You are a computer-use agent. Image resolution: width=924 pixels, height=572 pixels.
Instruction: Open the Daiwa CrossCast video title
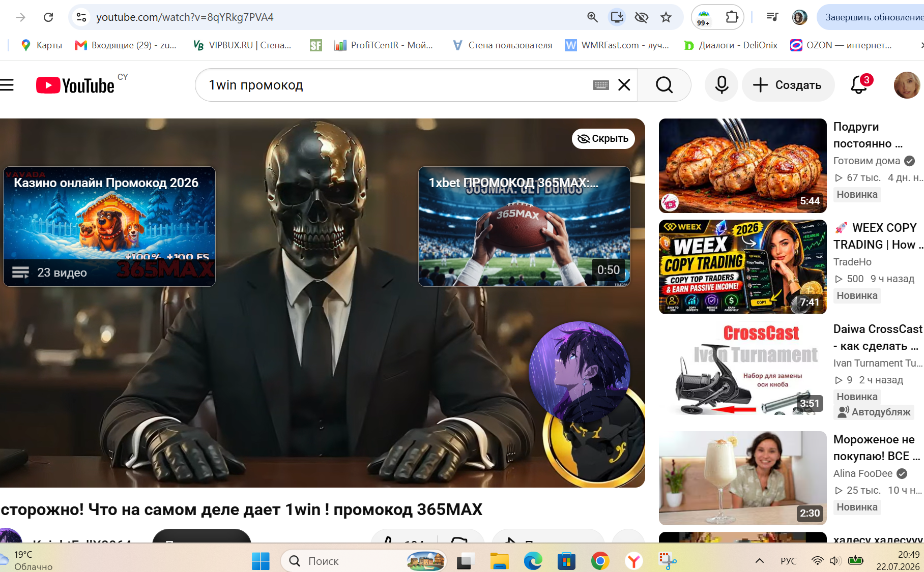pos(878,338)
